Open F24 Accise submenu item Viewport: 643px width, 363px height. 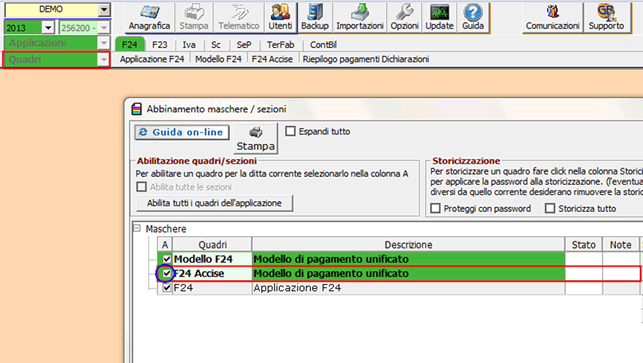[x=272, y=59]
